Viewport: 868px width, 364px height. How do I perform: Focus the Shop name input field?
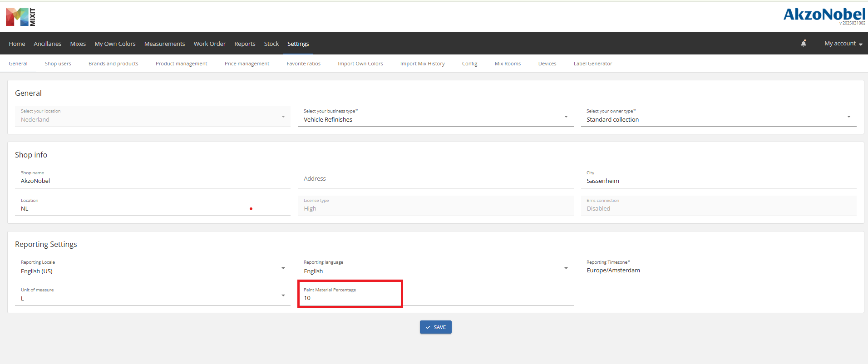153,178
